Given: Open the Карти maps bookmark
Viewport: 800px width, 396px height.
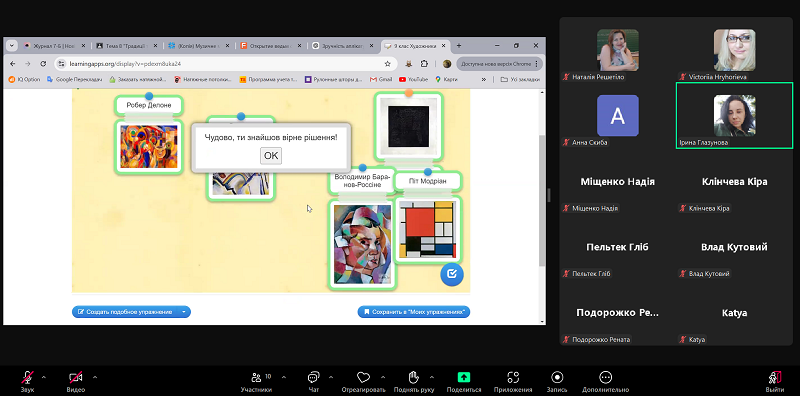Looking at the screenshot, I should pyautogui.click(x=446, y=79).
